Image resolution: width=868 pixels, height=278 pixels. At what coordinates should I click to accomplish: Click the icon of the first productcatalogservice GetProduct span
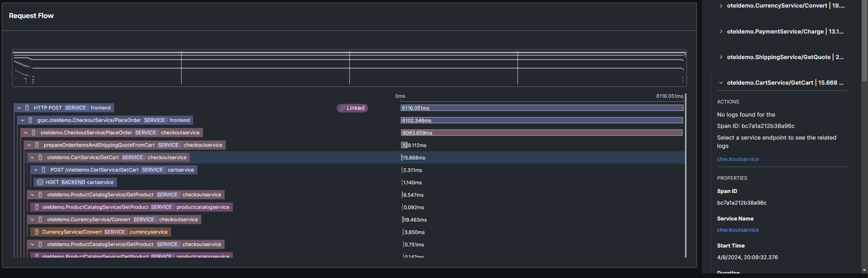click(37, 207)
